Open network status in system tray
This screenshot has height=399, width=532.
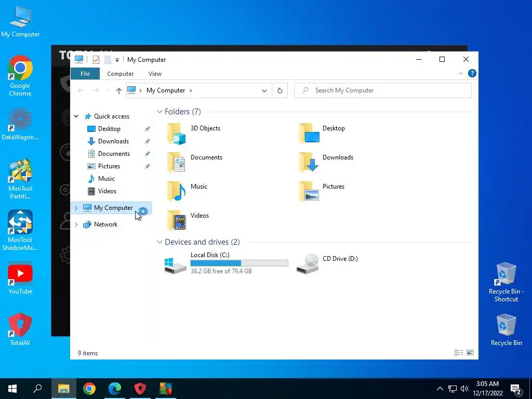pyautogui.click(x=453, y=389)
